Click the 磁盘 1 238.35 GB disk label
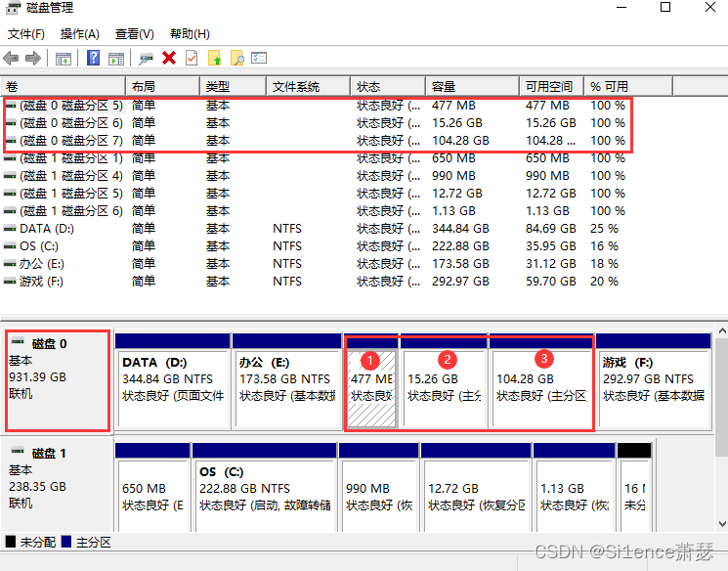 [57, 486]
